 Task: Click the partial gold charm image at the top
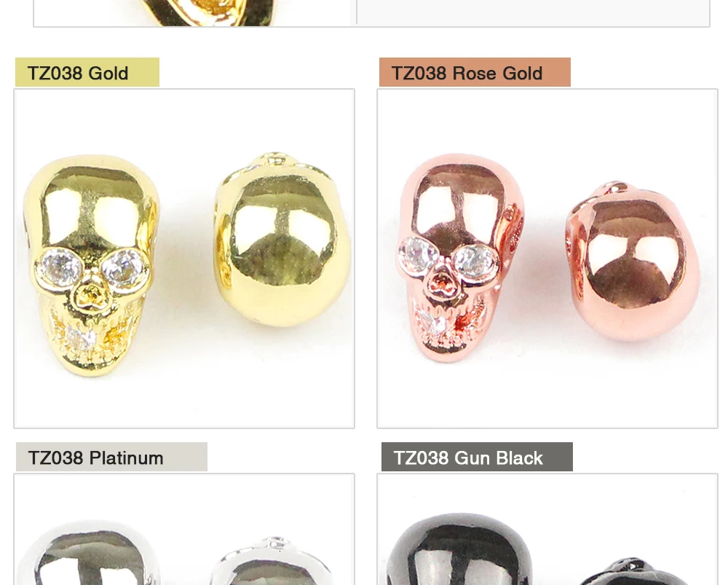pos(205,12)
